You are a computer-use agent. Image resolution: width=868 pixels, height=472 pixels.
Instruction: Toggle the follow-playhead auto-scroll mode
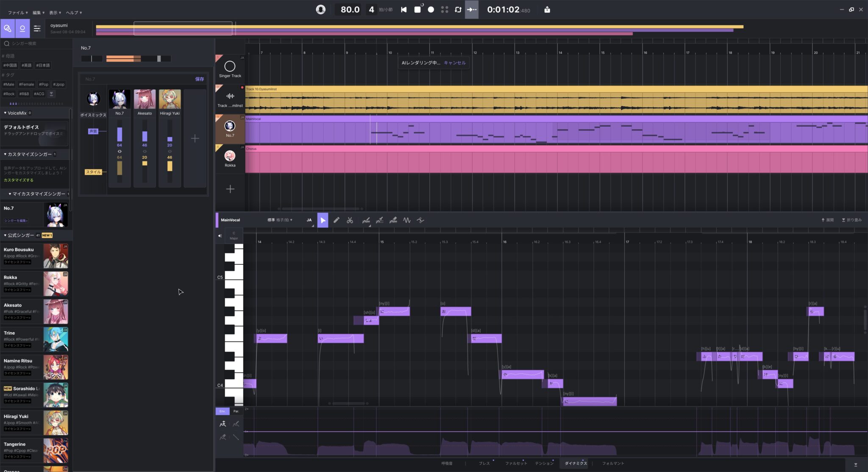(471, 9)
